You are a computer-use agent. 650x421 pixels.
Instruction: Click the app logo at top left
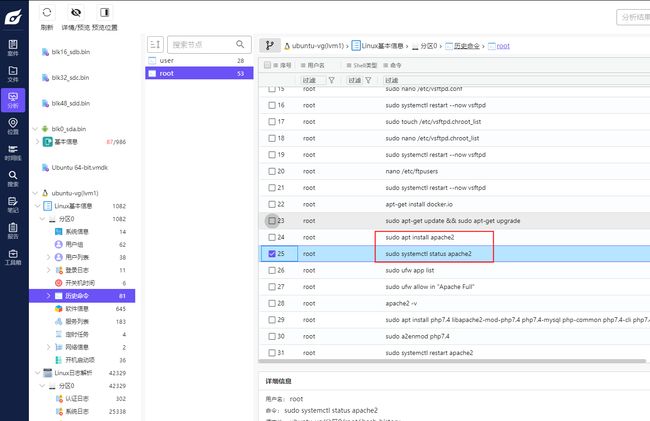13,17
